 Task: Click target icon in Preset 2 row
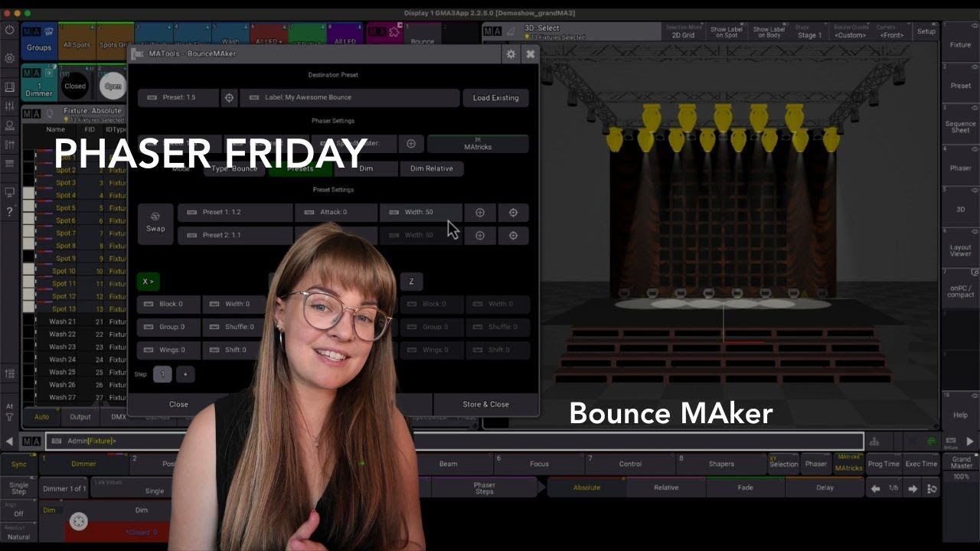point(514,236)
